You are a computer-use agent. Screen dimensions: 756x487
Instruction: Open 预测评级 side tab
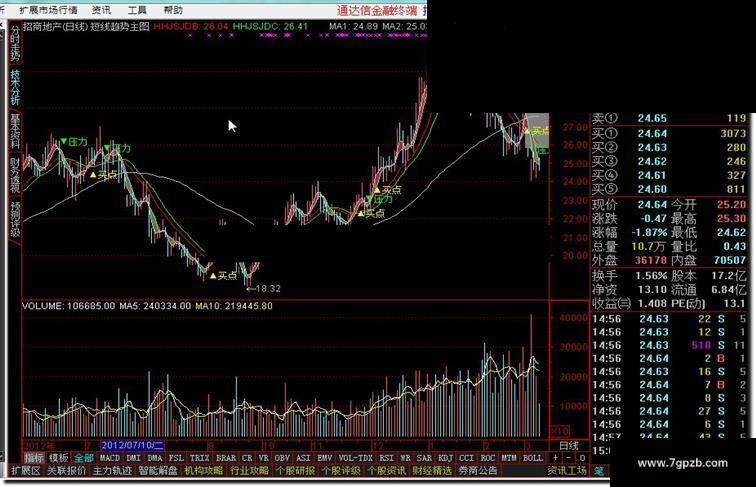(x=15, y=218)
